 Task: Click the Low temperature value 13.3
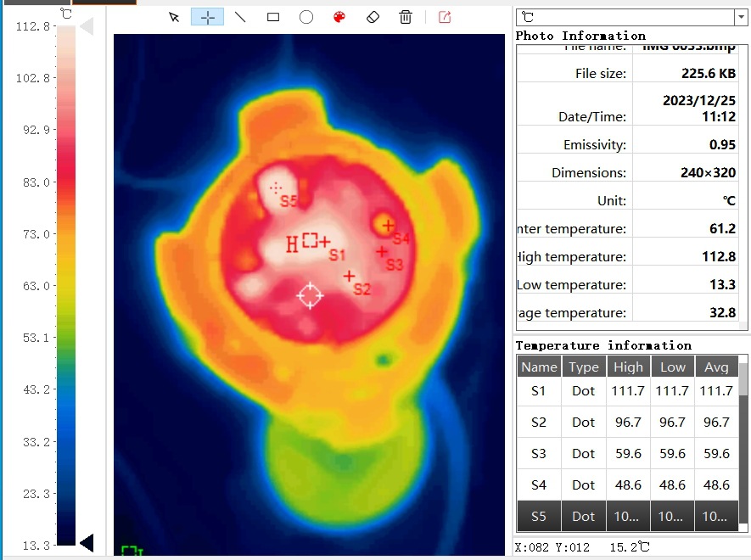[722, 284]
